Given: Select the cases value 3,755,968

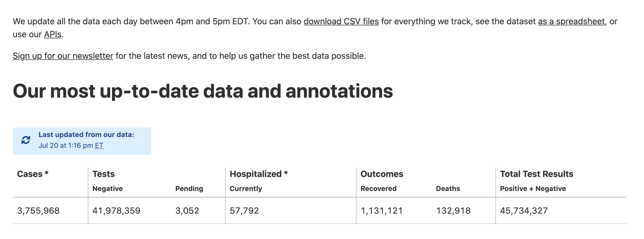Looking at the screenshot, I should pos(38,211).
